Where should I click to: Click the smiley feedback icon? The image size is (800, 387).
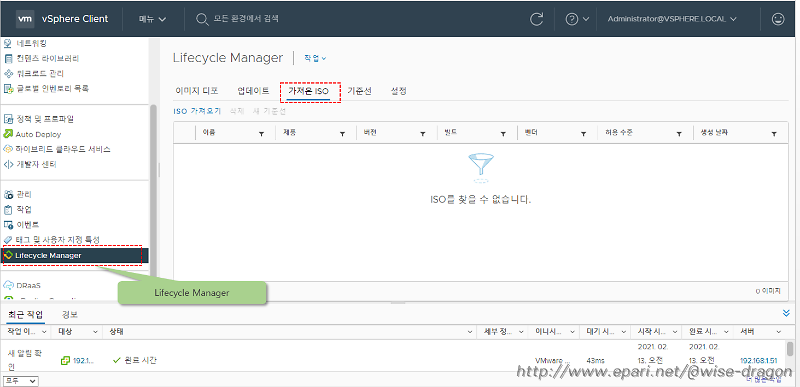click(778, 19)
